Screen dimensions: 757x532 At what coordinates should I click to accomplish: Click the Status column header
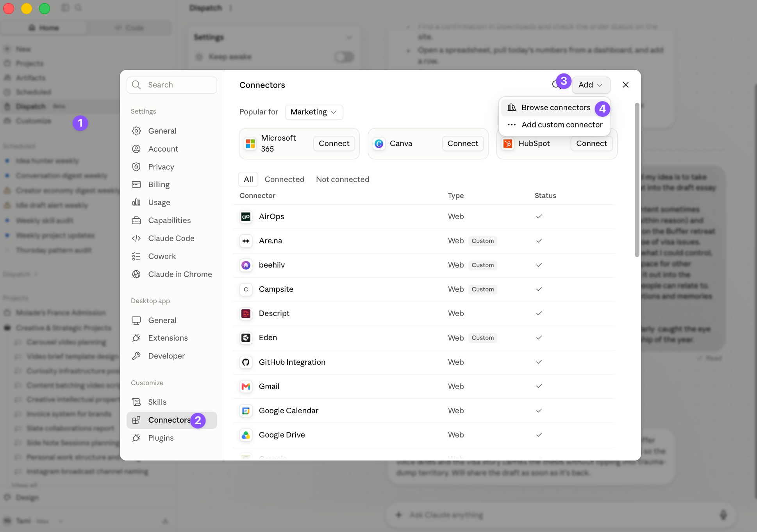click(x=545, y=195)
